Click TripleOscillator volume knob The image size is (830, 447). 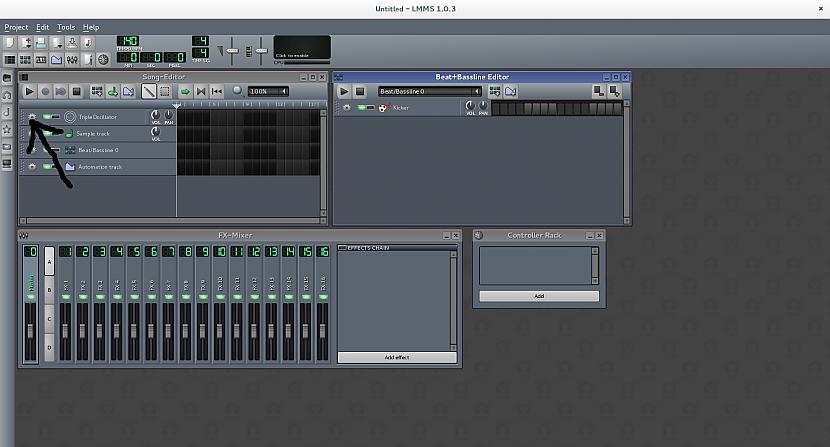156,115
